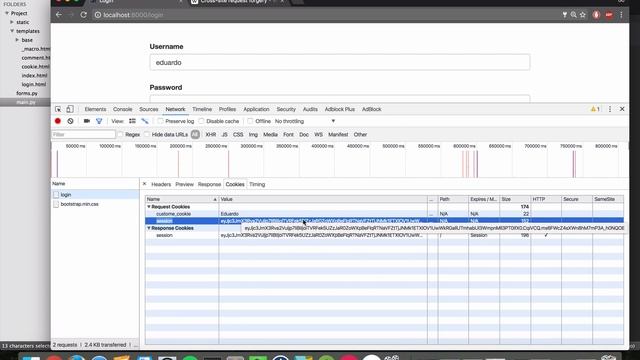Click in the network Filter text box
The image size is (640, 360).
click(x=83, y=134)
